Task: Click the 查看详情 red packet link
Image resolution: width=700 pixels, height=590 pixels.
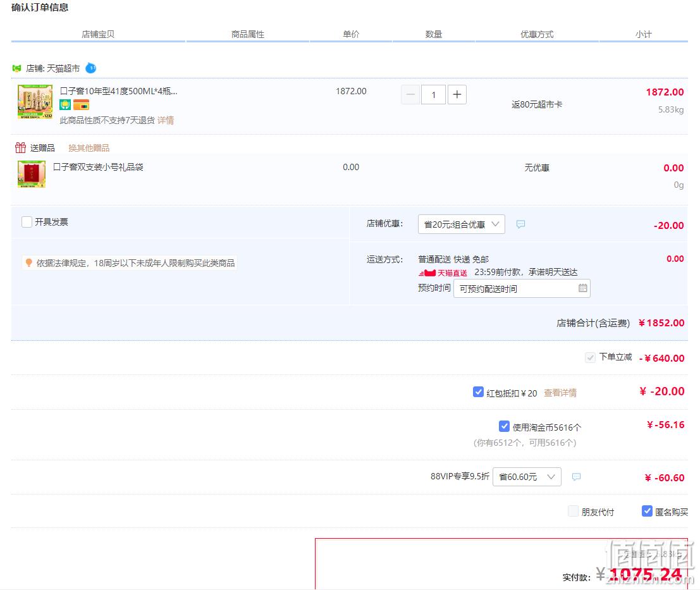Action: (x=560, y=393)
